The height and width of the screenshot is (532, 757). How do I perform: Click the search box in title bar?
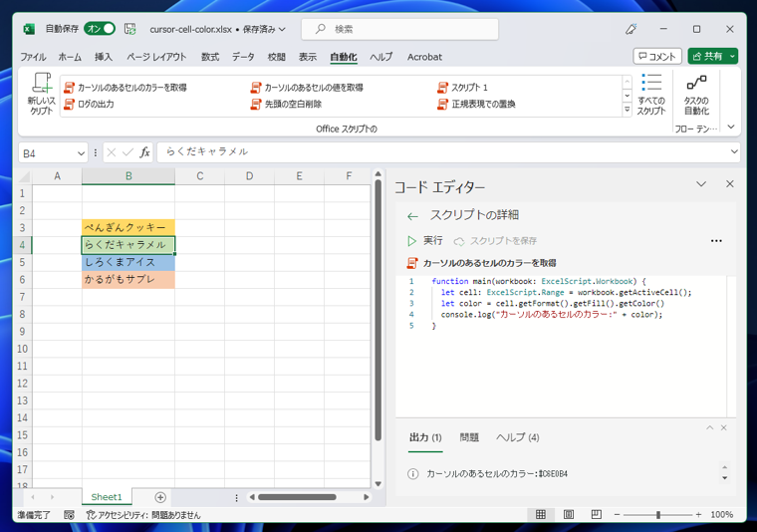tap(399, 30)
